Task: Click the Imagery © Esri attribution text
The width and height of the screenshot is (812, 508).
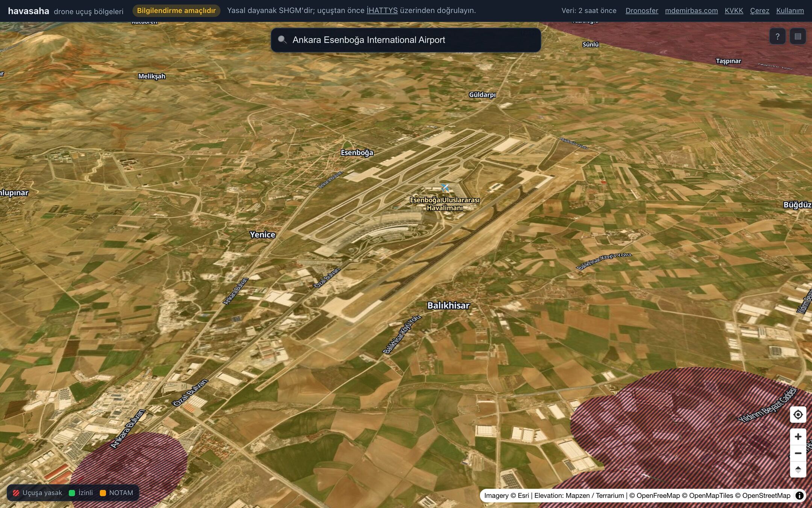Action: click(x=506, y=496)
